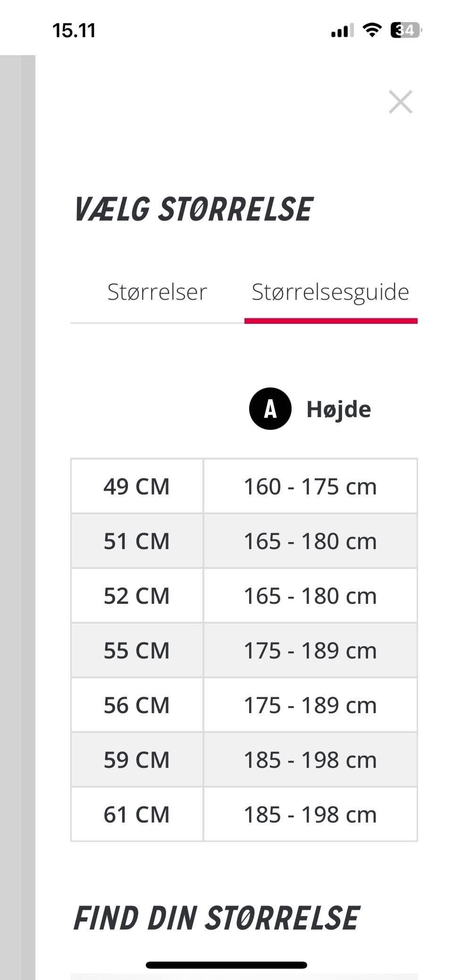
Task: Tap the Wi-Fi icon in status bar
Action: [372, 31]
